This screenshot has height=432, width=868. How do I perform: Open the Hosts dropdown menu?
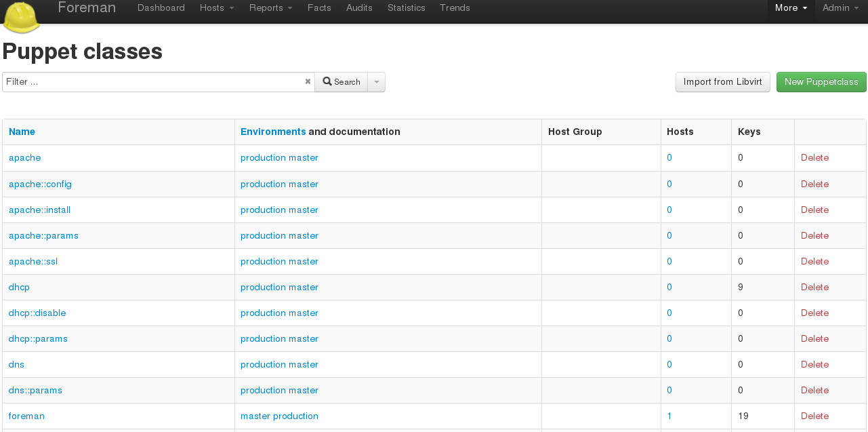click(x=217, y=8)
